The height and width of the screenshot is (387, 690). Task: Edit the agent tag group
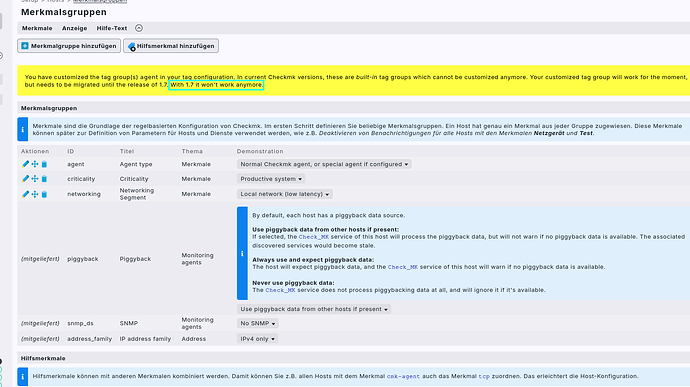point(25,164)
